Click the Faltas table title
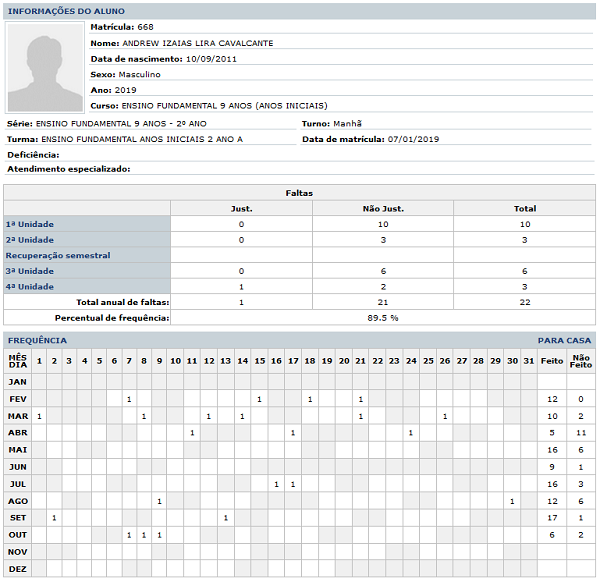Screen dimensions: 600x582 tap(299, 192)
